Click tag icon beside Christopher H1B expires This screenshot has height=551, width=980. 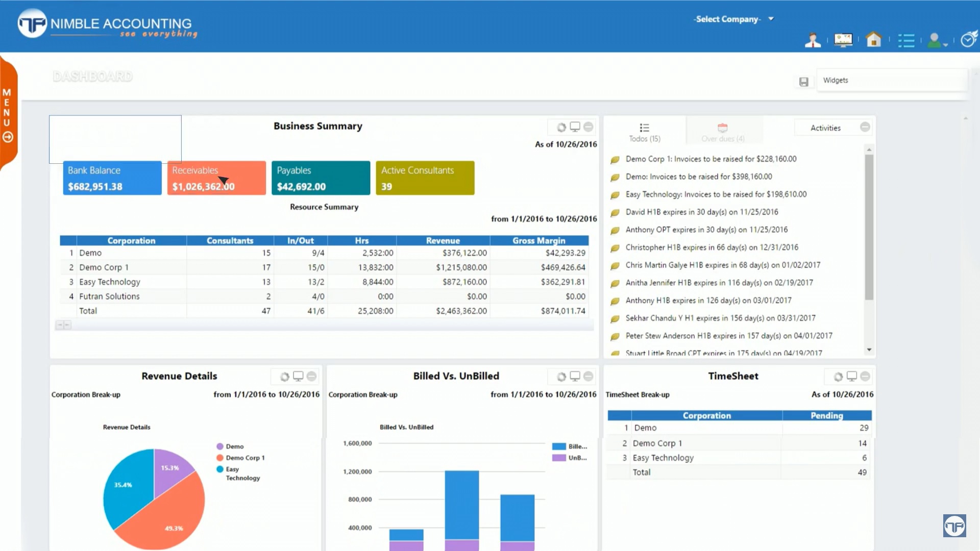click(615, 248)
